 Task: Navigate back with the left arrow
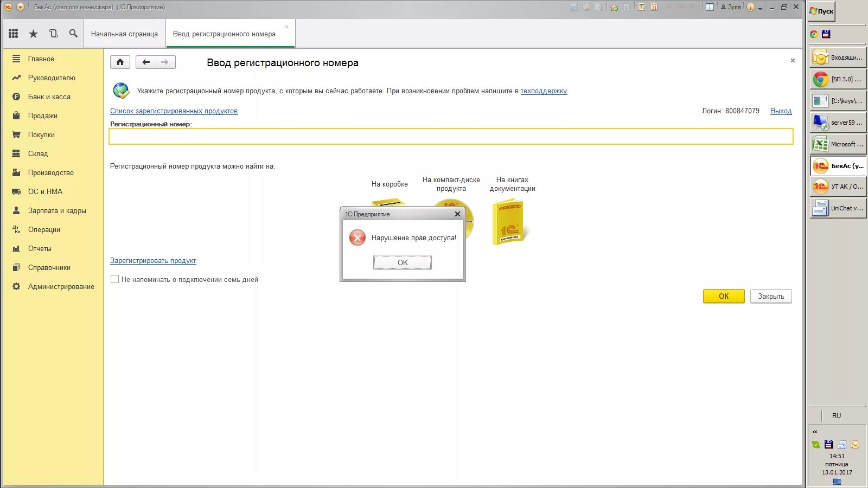click(145, 62)
